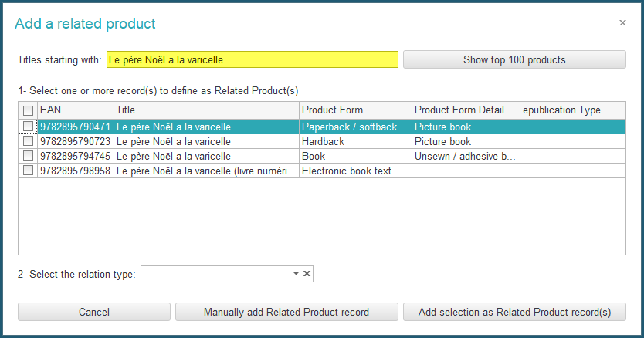
Task: Focus the Titles starting with field
Action: pyautogui.click(x=253, y=59)
